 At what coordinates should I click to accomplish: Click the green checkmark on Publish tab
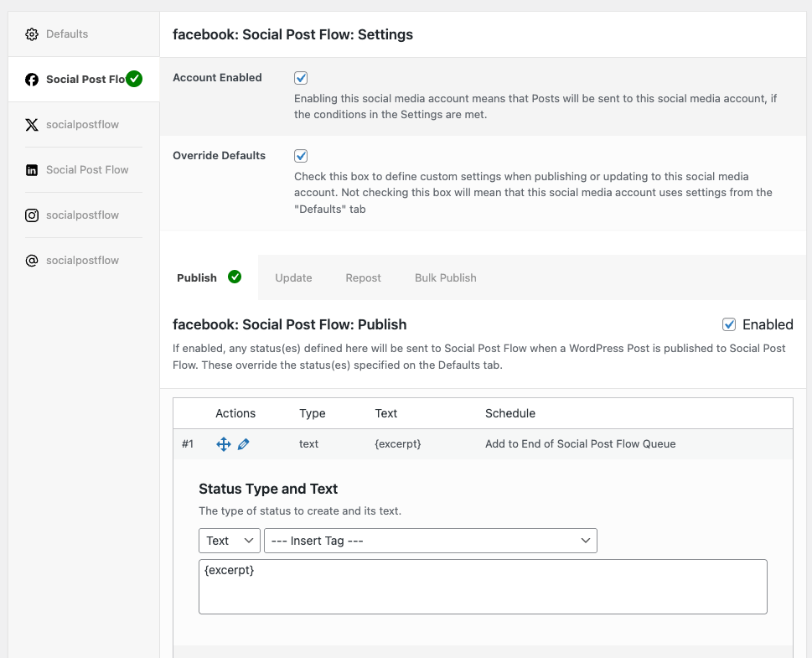point(235,277)
